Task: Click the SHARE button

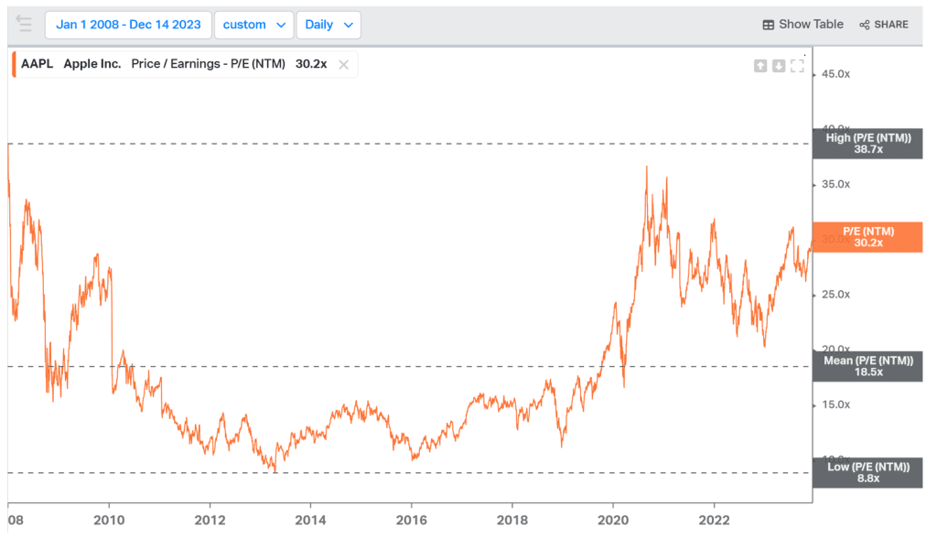Action: coord(884,25)
